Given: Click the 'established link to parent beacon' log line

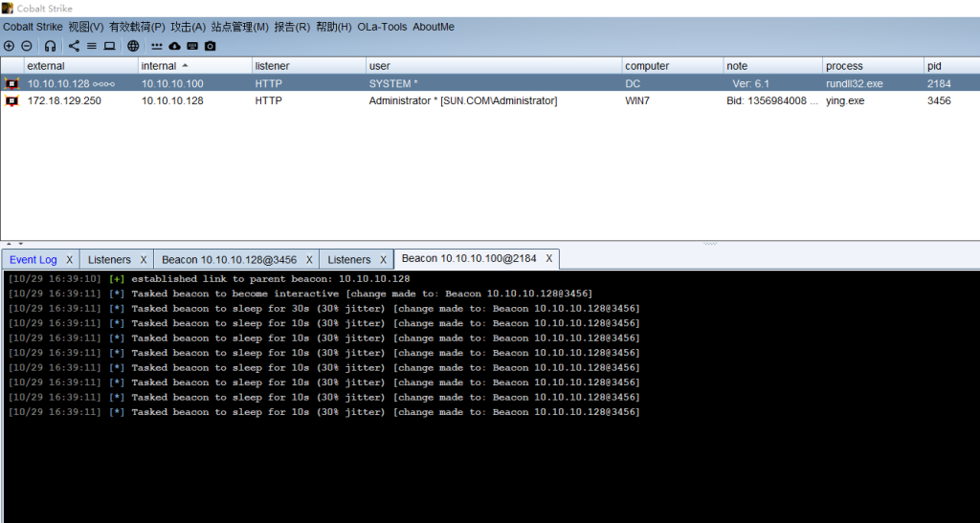Looking at the screenshot, I should tap(210, 279).
